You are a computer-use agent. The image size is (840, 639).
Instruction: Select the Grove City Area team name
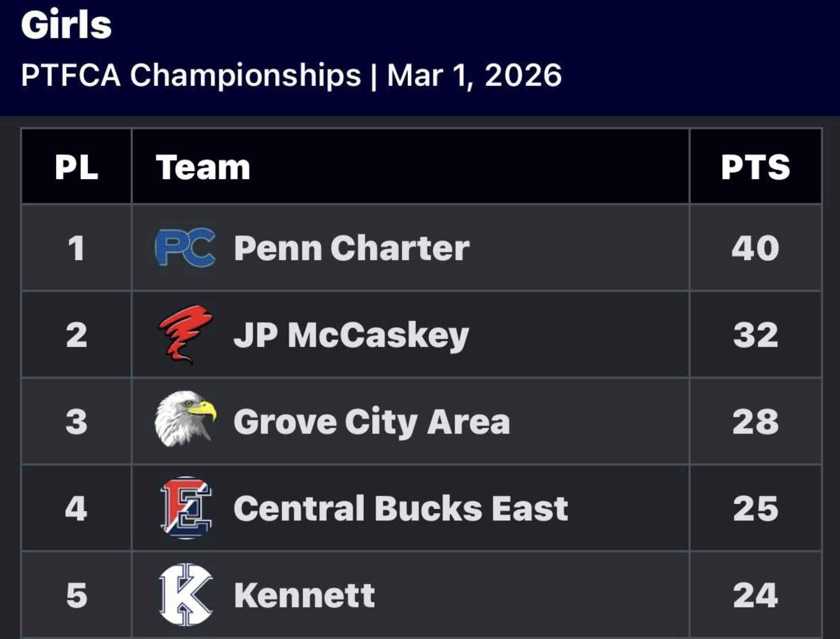coord(372,422)
